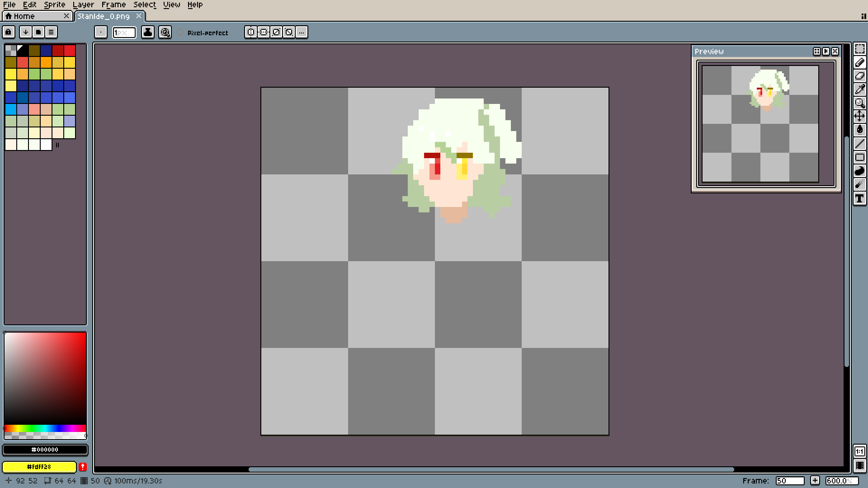Pick the Eyedropper tool
This screenshot has width=868, height=488.
(859, 89)
